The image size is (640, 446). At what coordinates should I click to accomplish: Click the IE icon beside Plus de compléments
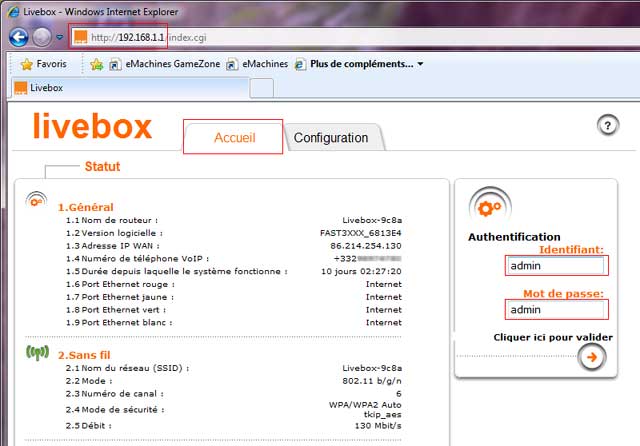(300, 64)
